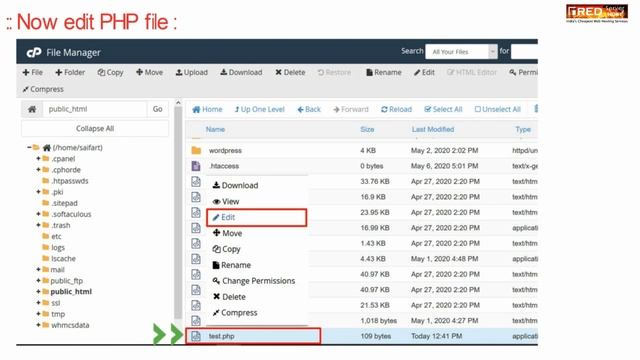The height and width of the screenshot is (360, 640).
Task: Create a new file with +File
Action: point(33,72)
